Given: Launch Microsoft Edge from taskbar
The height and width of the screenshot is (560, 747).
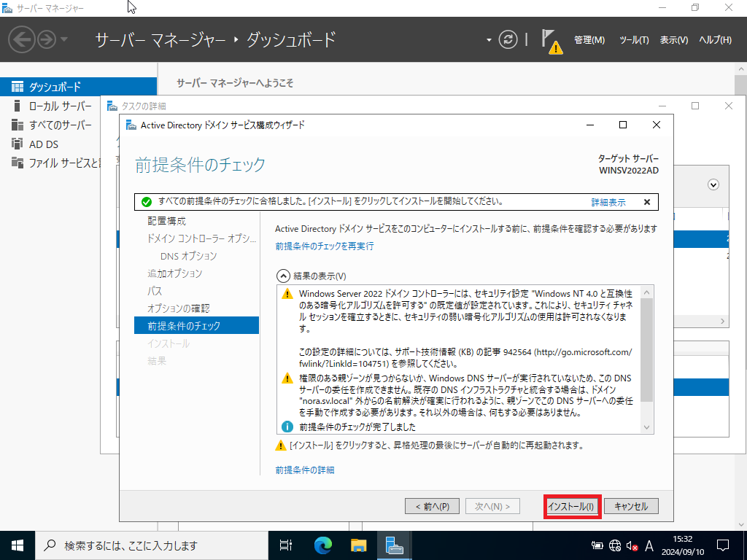Looking at the screenshot, I should (322, 545).
